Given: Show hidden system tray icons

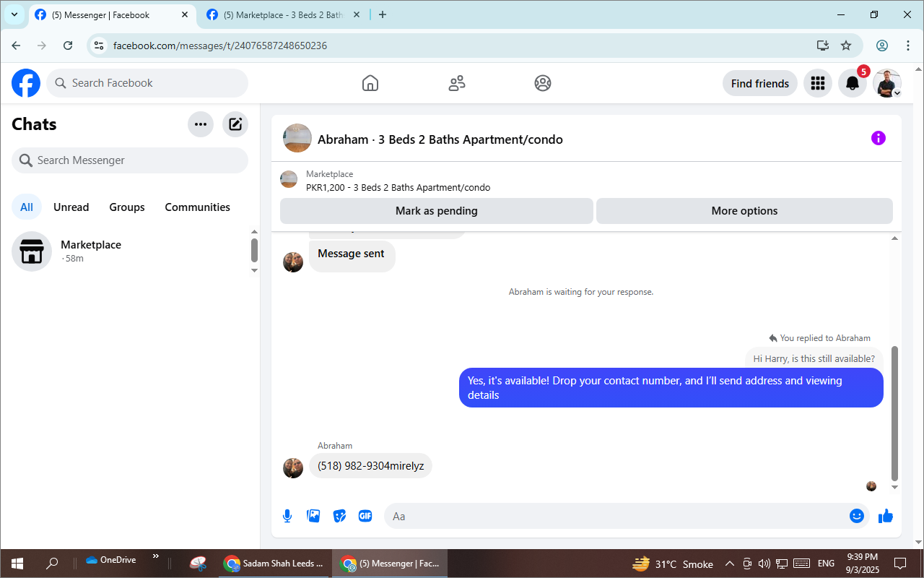Looking at the screenshot, I should point(729,564).
